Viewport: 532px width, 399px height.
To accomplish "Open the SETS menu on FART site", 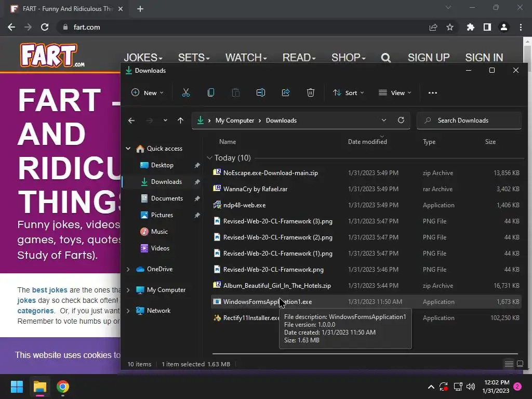I will [194, 58].
